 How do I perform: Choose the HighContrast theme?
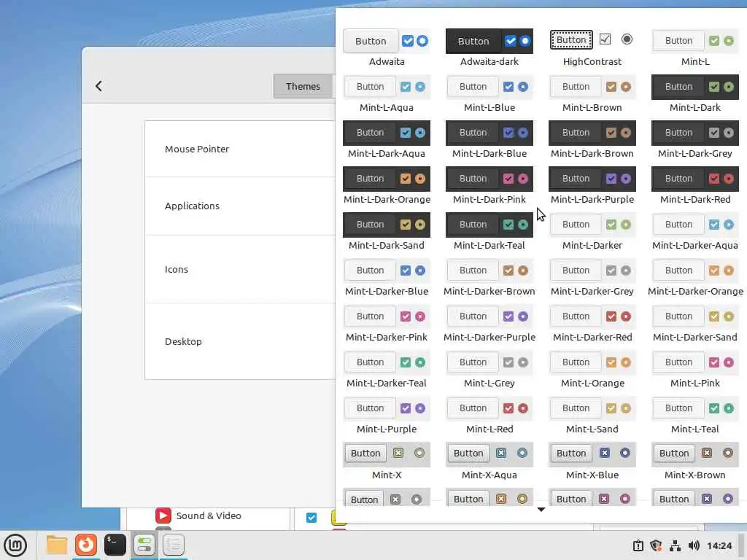click(592, 47)
